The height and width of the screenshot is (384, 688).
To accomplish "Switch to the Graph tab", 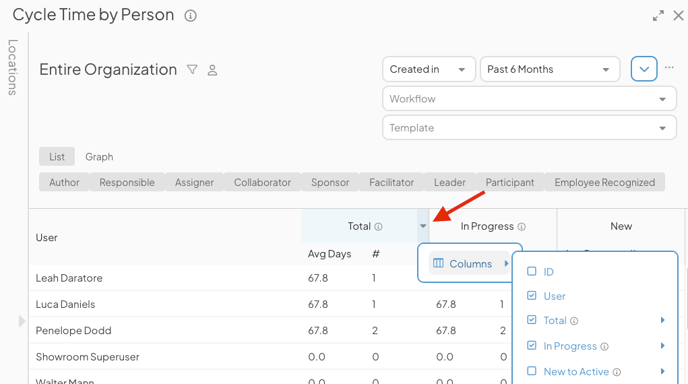I will 99,157.
